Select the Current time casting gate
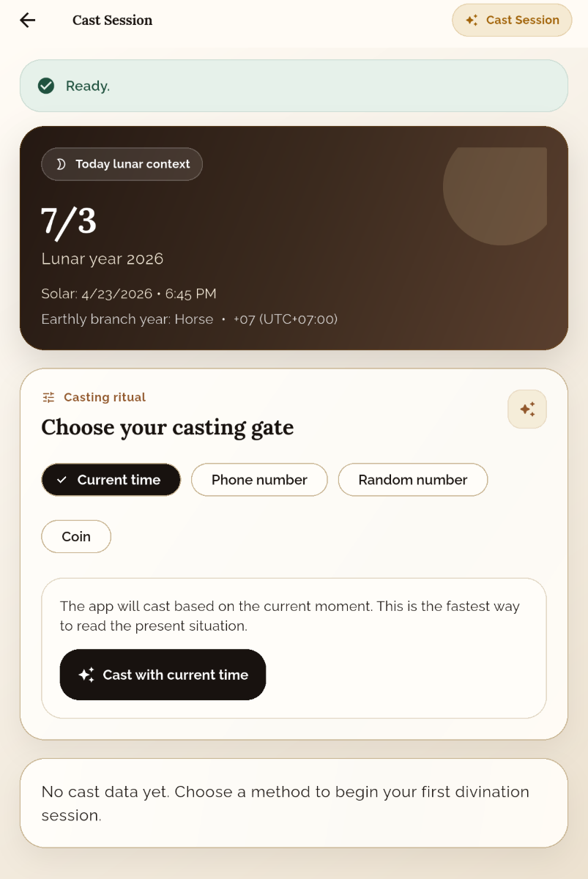Viewport: 588px width, 879px height. click(x=111, y=480)
